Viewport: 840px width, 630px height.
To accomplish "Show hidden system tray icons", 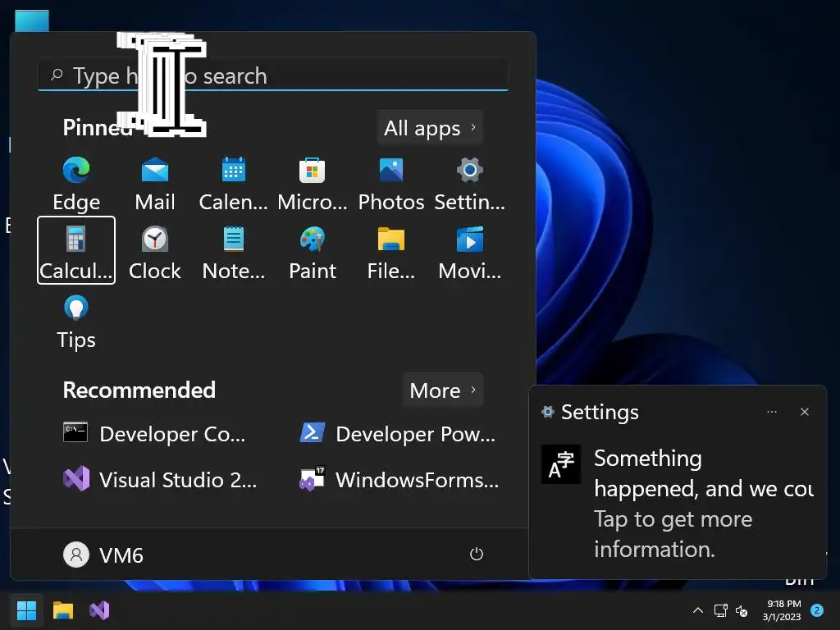I will pyautogui.click(x=697, y=610).
